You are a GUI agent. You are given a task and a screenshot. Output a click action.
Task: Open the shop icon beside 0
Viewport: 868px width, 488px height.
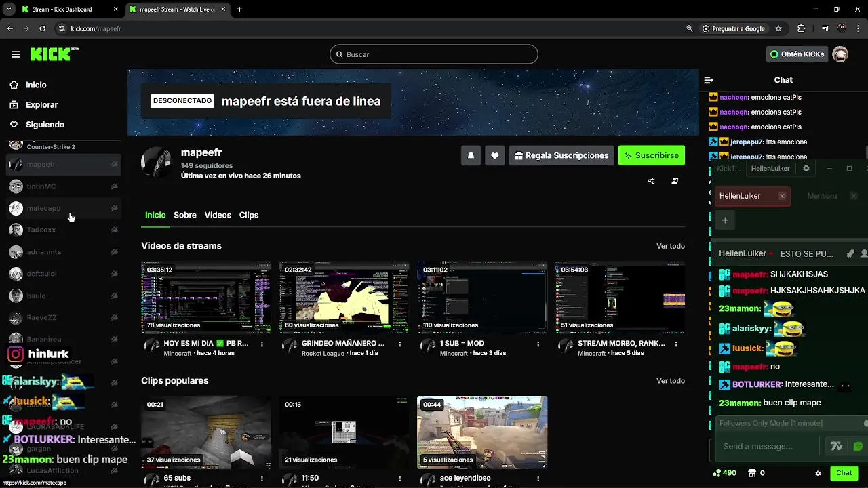point(752,473)
